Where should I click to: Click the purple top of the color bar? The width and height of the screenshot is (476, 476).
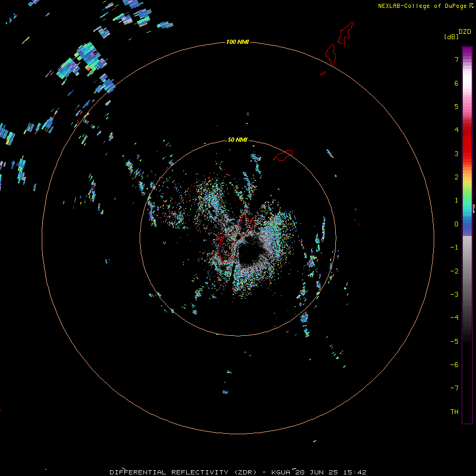(x=467, y=51)
